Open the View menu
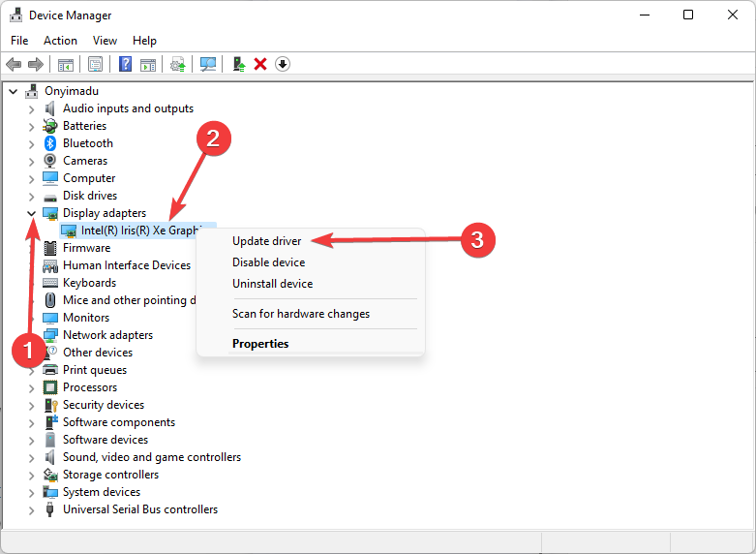The width and height of the screenshot is (756, 554). [105, 41]
